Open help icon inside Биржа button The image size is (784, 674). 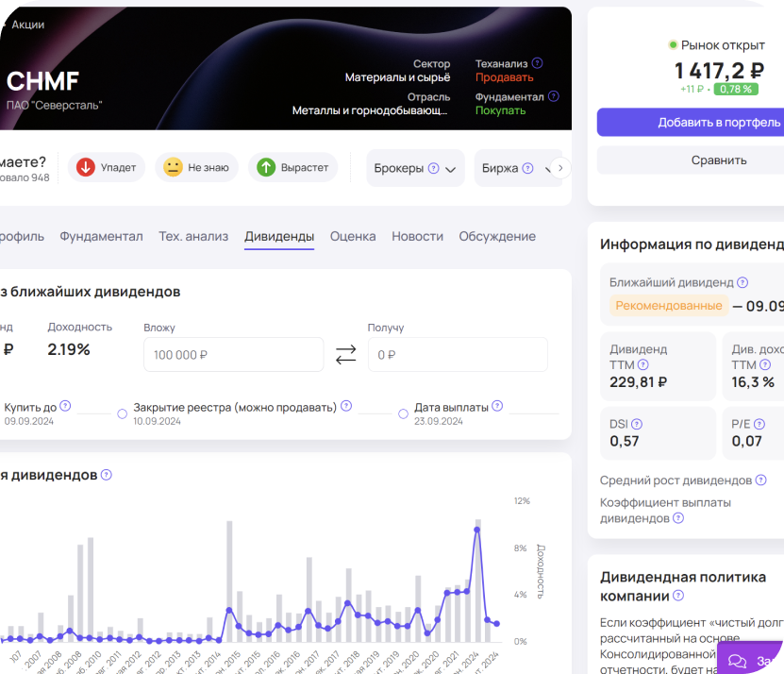[527, 168]
